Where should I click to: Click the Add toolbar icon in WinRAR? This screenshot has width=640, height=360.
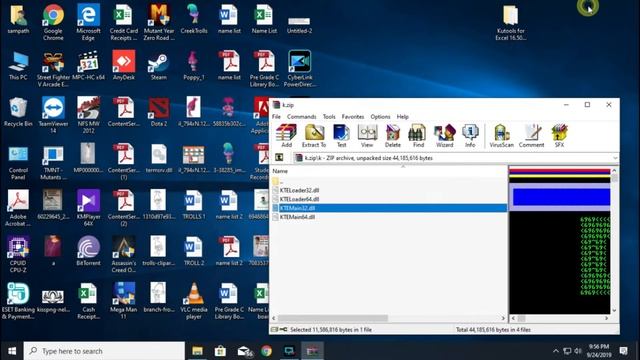tap(286, 136)
